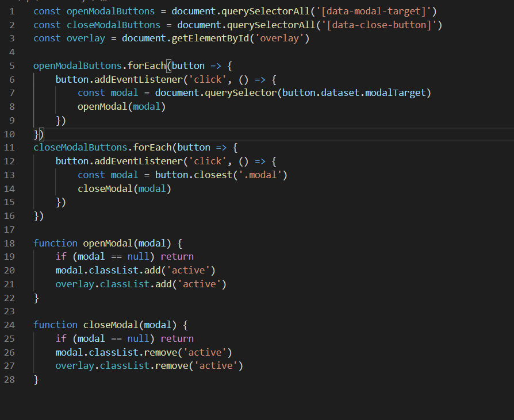The width and height of the screenshot is (514, 420).
Task: Click 'remove' method on line 26
Action: (160, 353)
